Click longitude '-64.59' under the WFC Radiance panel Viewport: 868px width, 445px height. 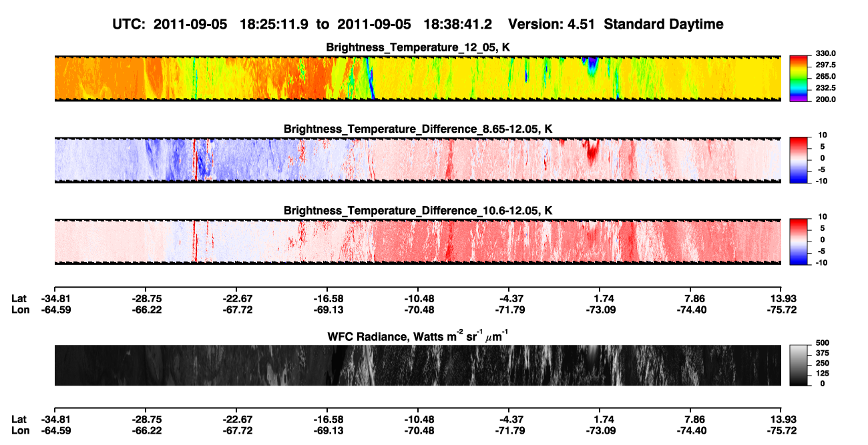[x=55, y=430]
